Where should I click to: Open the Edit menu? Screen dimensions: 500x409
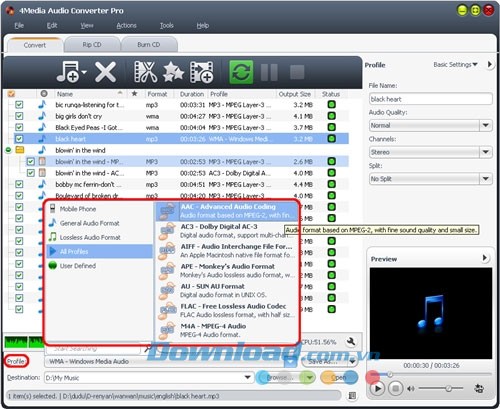click(52, 25)
